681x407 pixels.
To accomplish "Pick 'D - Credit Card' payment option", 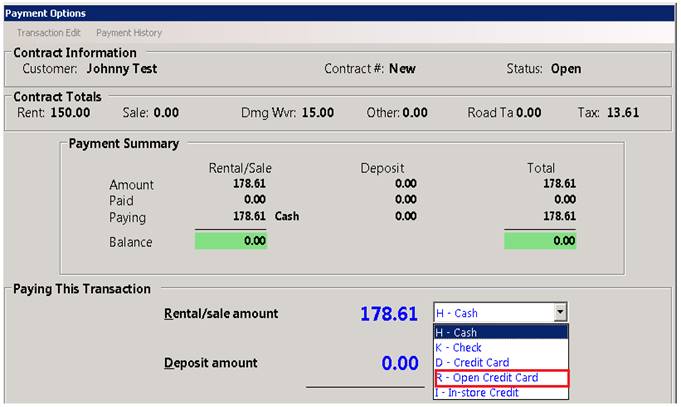I will pos(500,363).
